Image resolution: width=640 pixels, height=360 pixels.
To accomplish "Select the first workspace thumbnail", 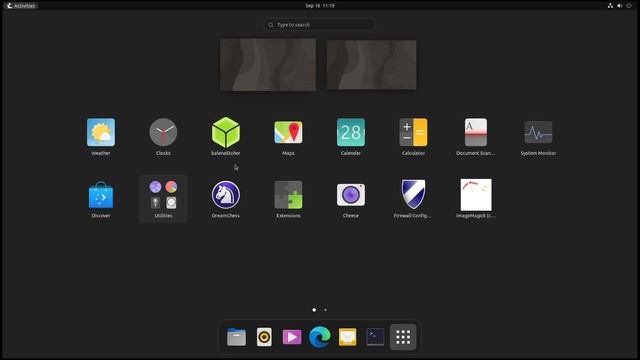I will click(268, 64).
